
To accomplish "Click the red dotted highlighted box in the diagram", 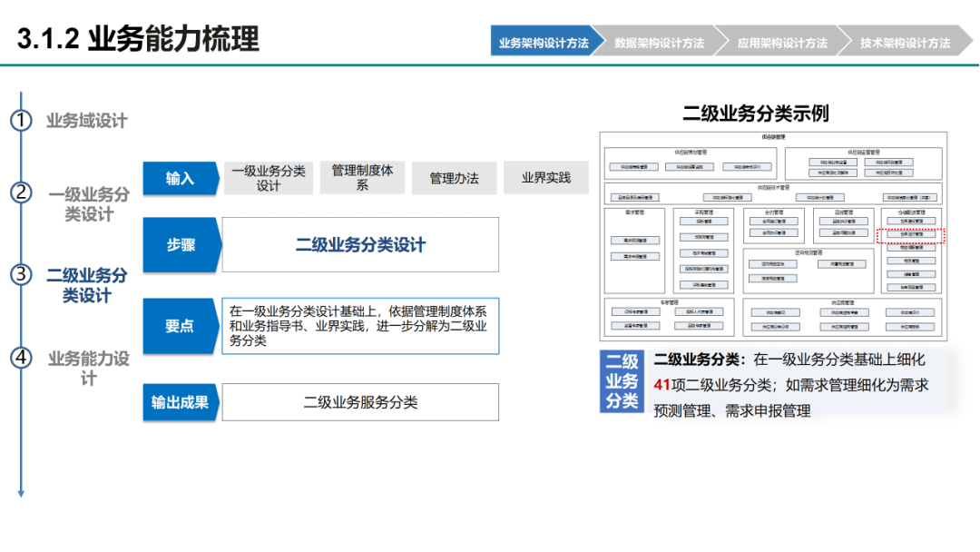I will pyautogui.click(x=911, y=235).
